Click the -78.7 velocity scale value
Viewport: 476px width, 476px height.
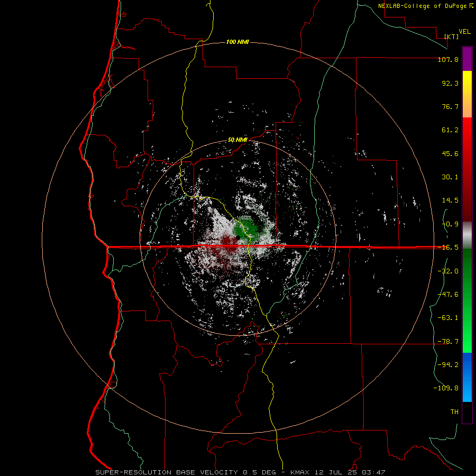[x=448, y=342]
